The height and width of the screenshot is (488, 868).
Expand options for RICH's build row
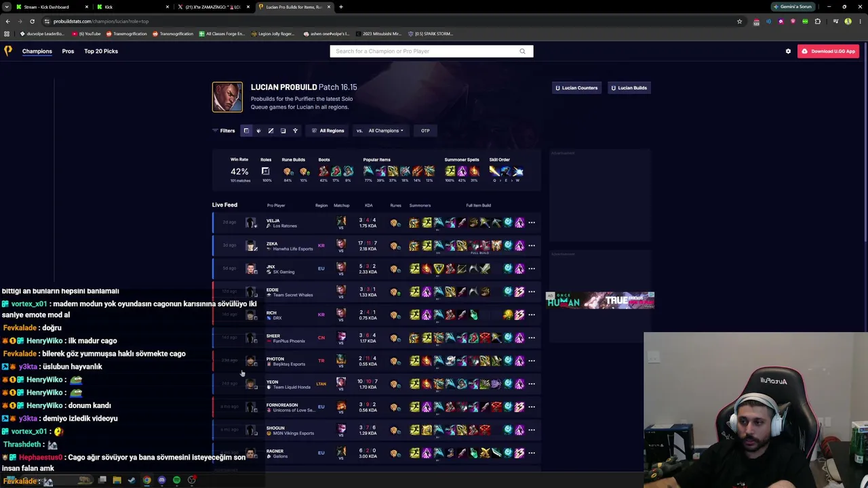532,314
